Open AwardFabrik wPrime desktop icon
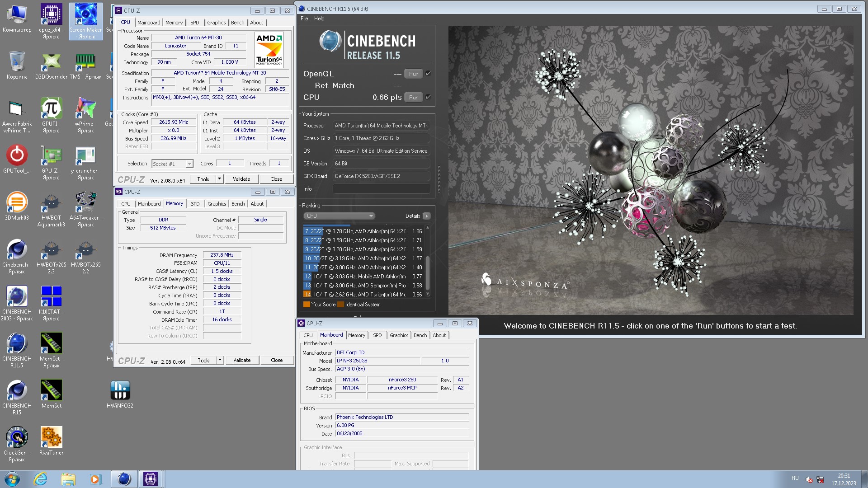868x488 pixels. 17,116
